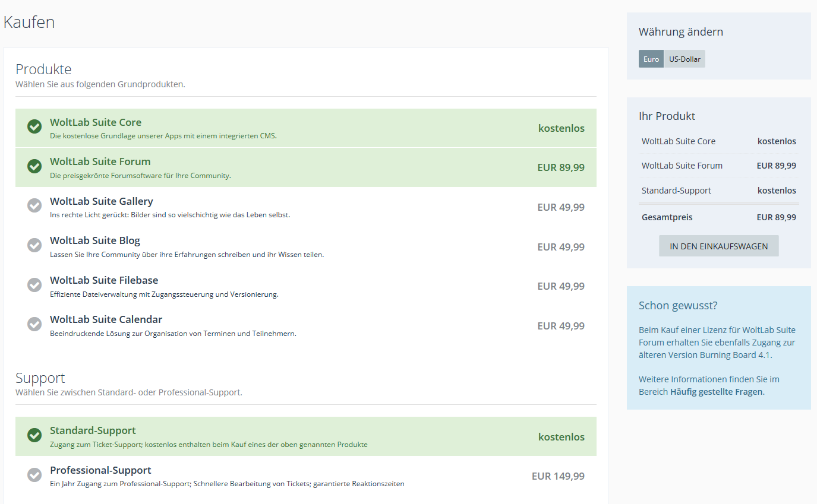Switch currency to US-Dollar
This screenshot has height=504, width=817.
684,59
